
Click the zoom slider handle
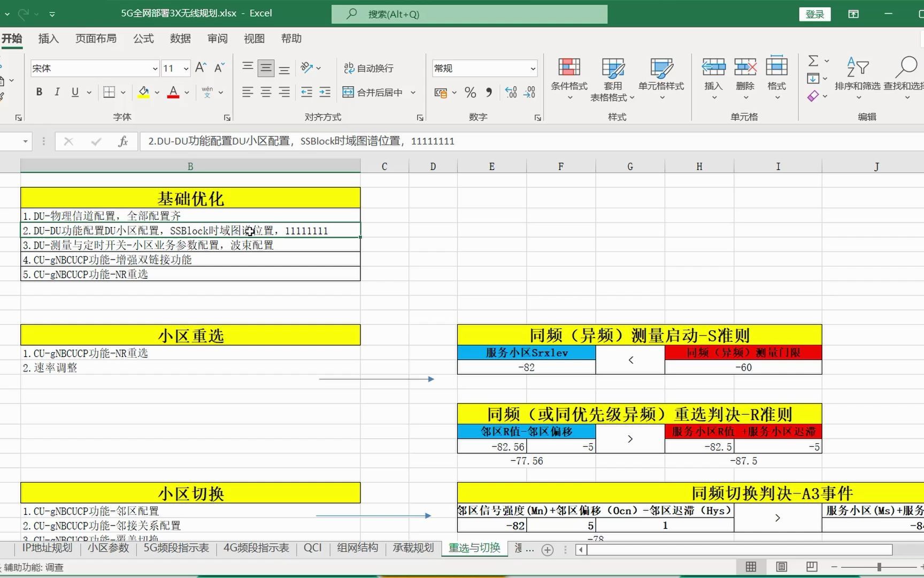[x=879, y=567]
